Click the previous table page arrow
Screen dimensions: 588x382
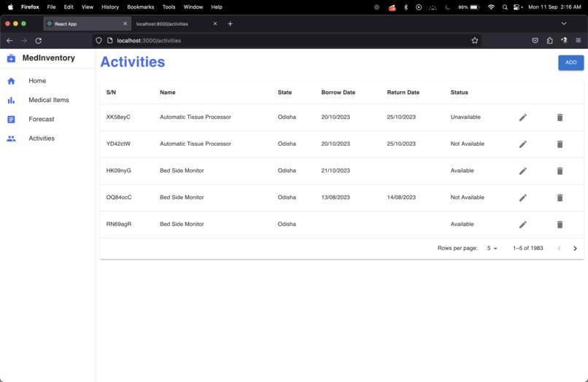pyautogui.click(x=559, y=248)
